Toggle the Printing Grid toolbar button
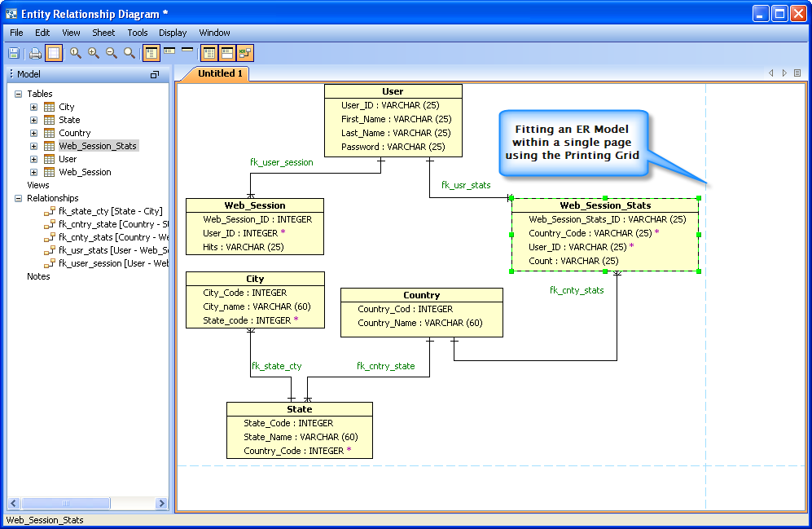This screenshot has height=529, width=812. pos(54,53)
